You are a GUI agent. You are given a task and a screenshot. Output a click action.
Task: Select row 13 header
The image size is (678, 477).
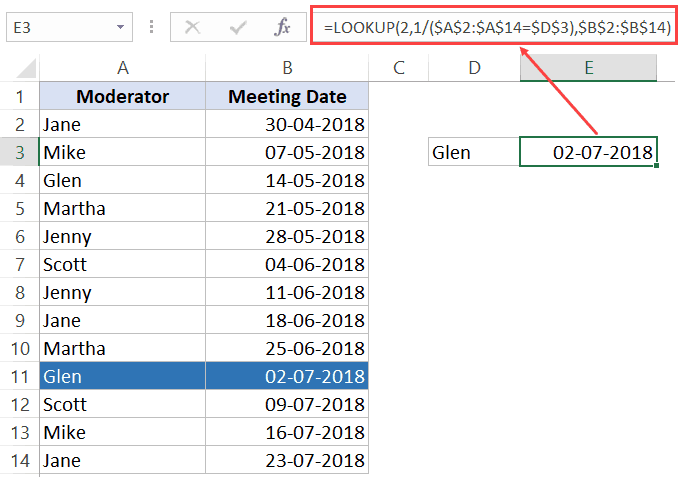coord(19,432)
